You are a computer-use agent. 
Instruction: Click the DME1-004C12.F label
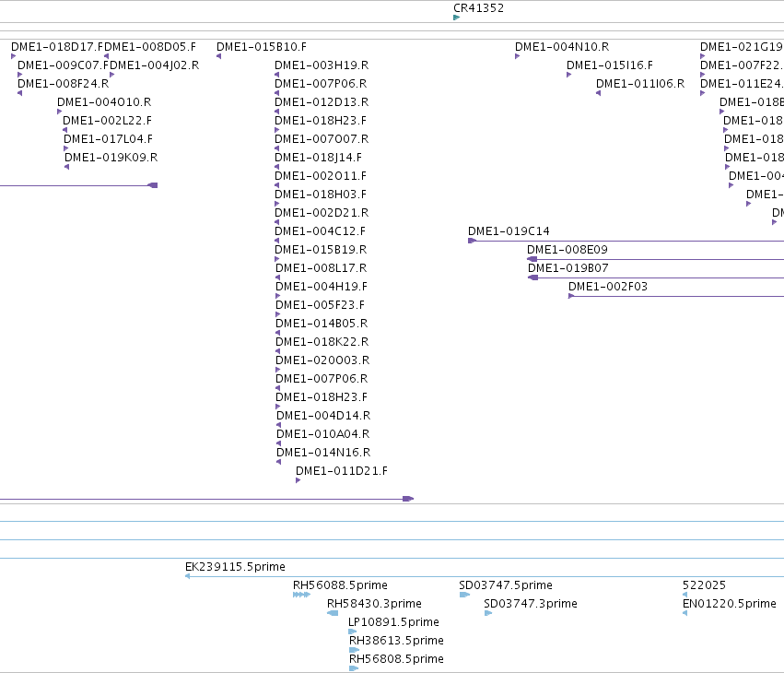click(320, 231)
